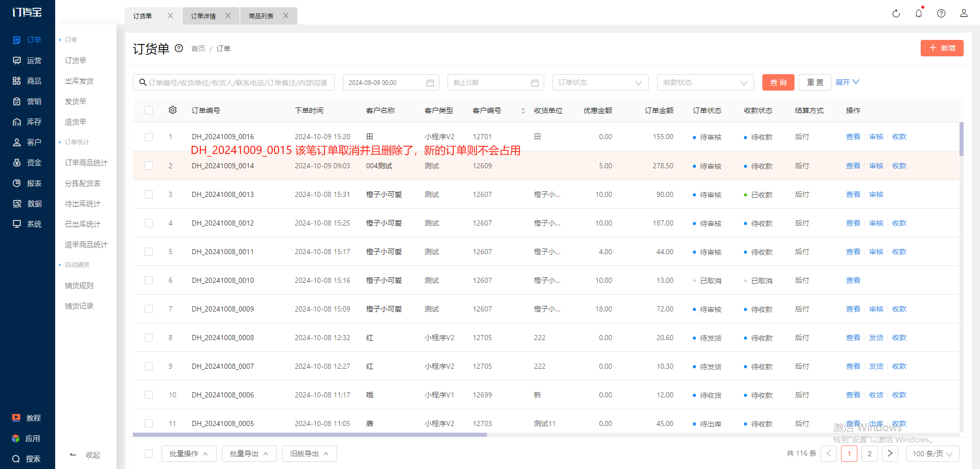This screenshot has height=469, width=980.
Task: Open table column settings gear icon
Action: click(x=173, y=110)
